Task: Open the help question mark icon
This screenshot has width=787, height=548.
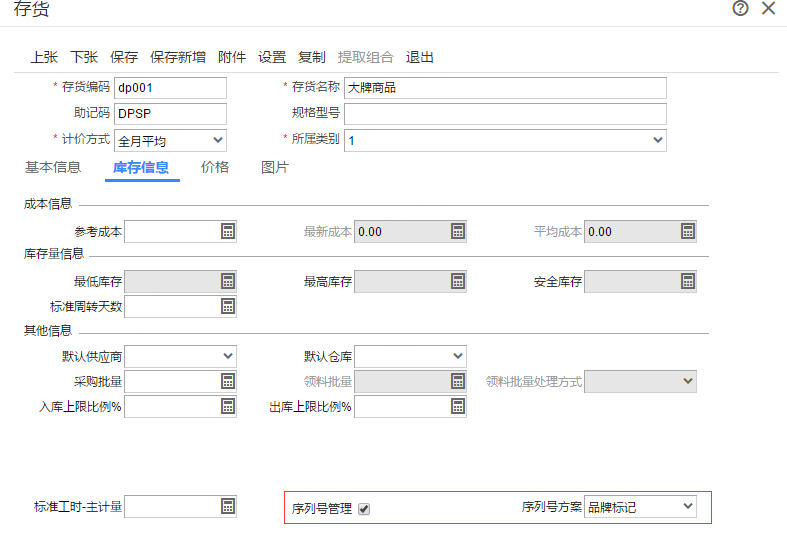Action: pyautogui.click(x=740, y=9)
